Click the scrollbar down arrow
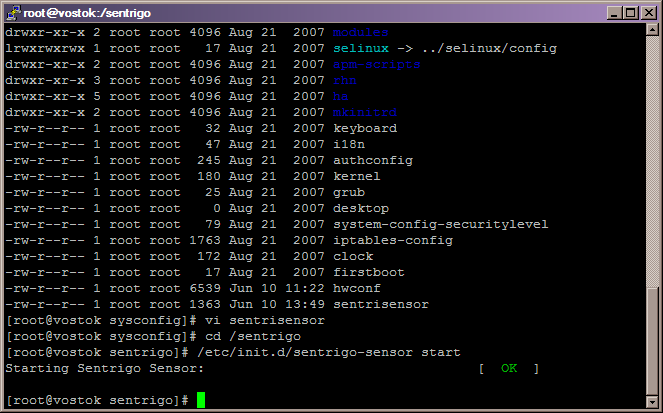Image resolution: width=663 pixels, height=413 pixels. coord(652,401)
